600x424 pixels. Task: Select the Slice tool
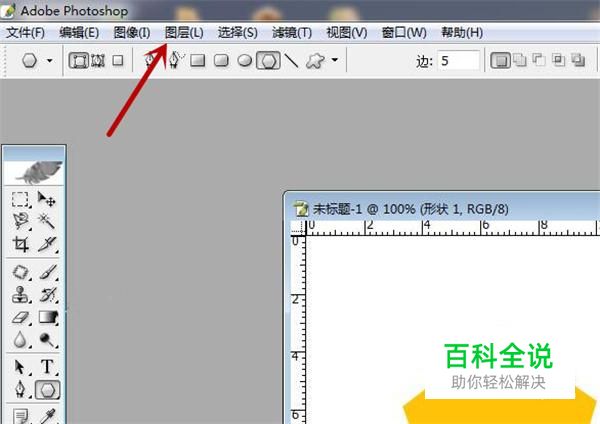pyautogui.click(x=47, y=244)
